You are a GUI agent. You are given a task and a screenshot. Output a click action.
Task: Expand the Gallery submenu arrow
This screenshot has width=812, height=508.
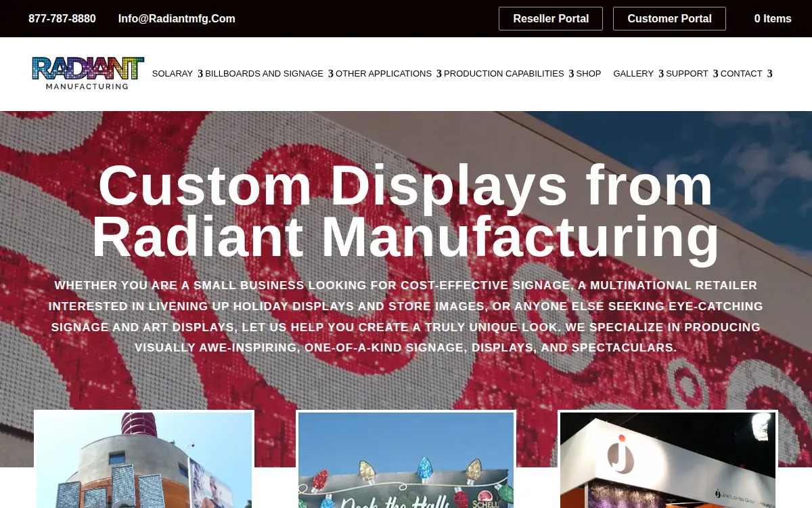(x=661, y=74)
